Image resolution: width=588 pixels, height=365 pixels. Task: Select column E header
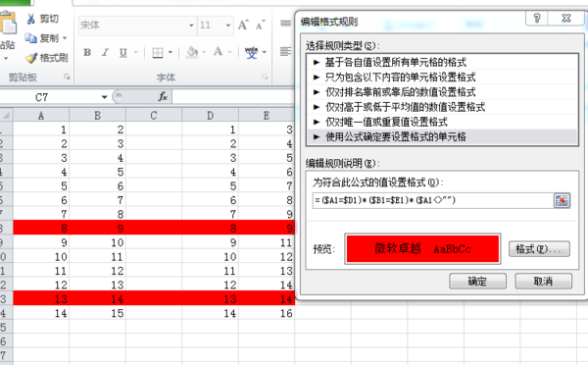click(267, 115)
